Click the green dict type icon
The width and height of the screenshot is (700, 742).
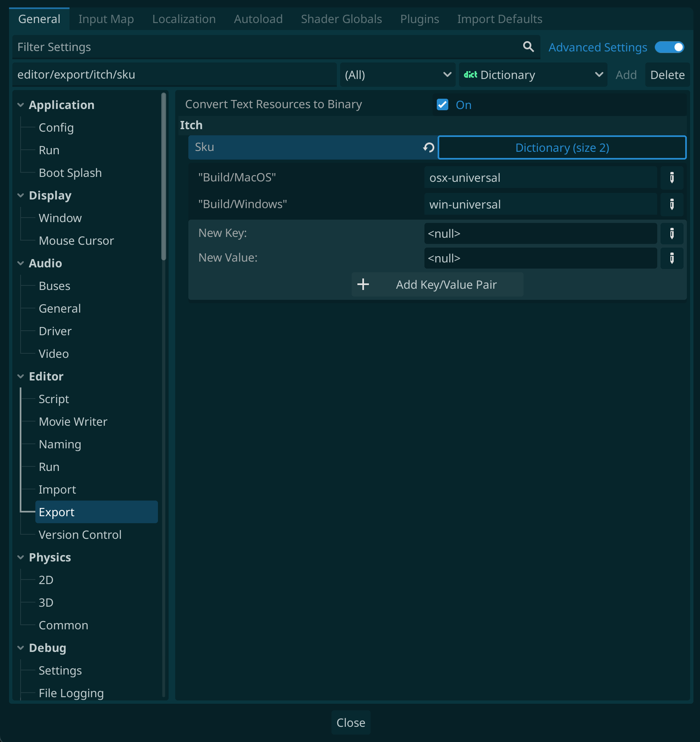pyautogui.click(x=470, y=75)
